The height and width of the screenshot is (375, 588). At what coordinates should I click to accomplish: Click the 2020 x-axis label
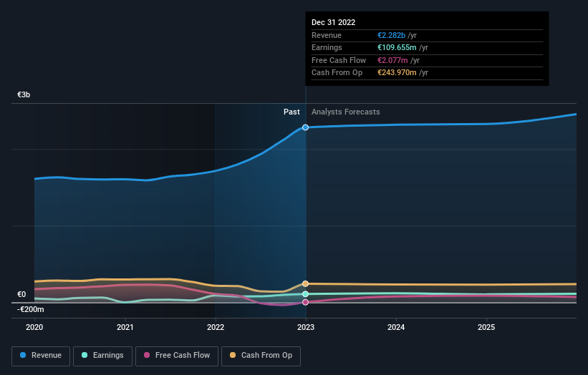[x=34, y=327]
